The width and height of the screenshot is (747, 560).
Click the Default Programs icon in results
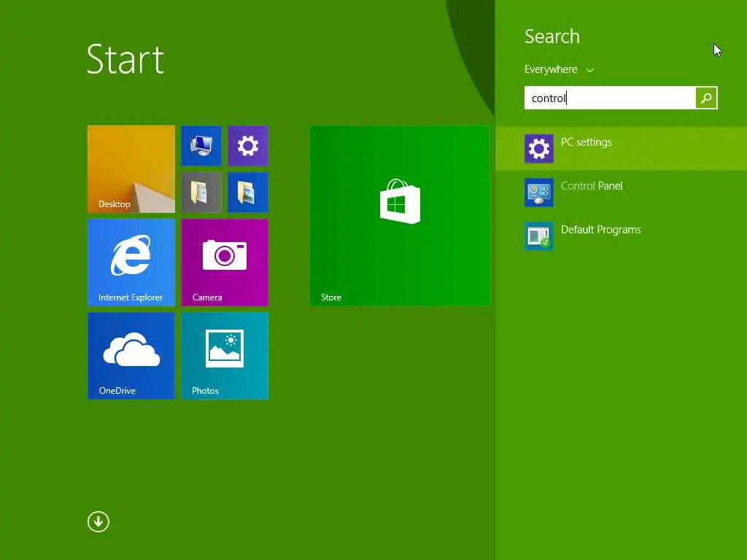click(x=539, y=236)
